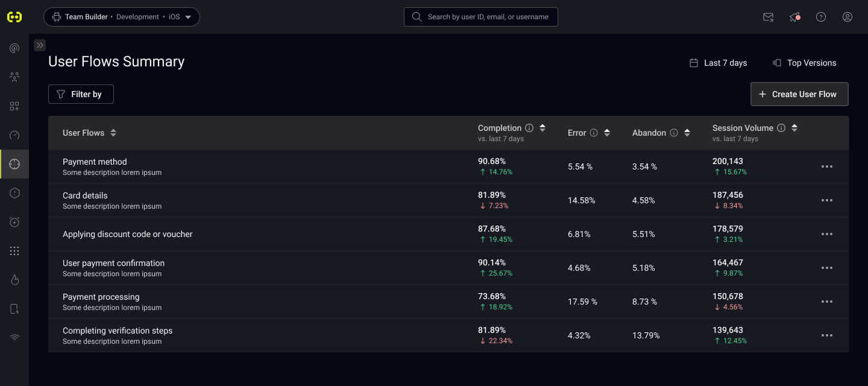Click the 164,467 session volume value
The image size is (868, 386).
click(728, 262)
